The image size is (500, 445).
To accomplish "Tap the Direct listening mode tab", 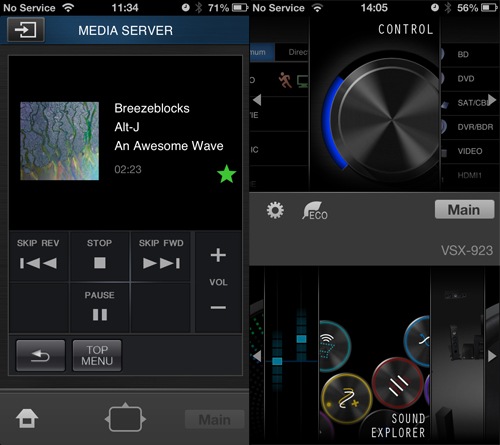I will 293,52.
